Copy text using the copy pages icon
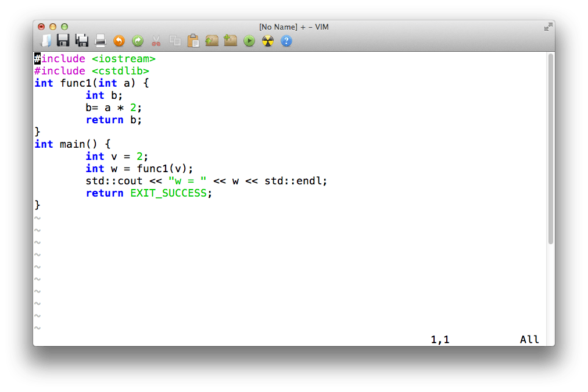The image size is (588, 392). (x=174, y=41)
